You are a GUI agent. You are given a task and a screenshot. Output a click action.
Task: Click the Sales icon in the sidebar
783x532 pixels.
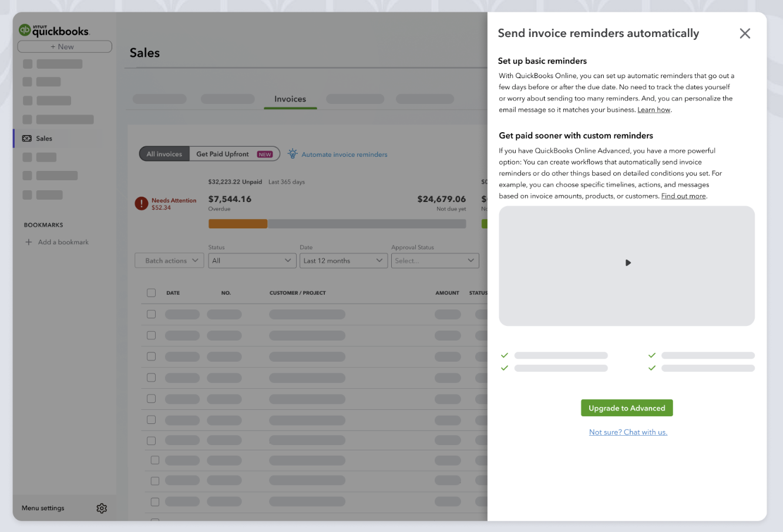pyautogui.click(x=27, y=139)
